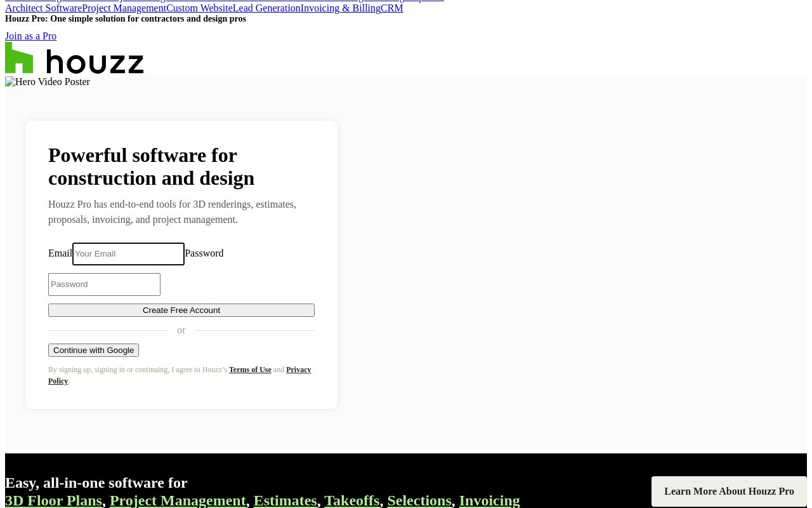Screen dimensions: 812x508
Task: Open the Invoicing link
Action: pos(489,500)
